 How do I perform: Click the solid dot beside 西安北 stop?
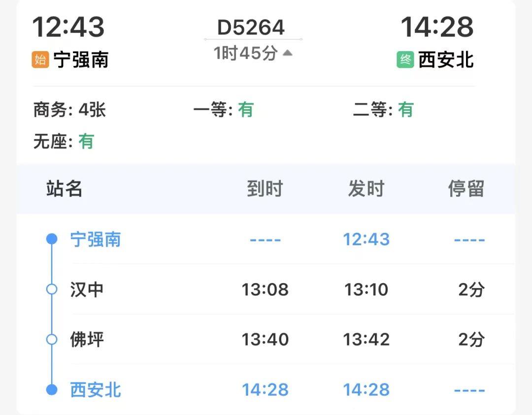click(52, 390)
